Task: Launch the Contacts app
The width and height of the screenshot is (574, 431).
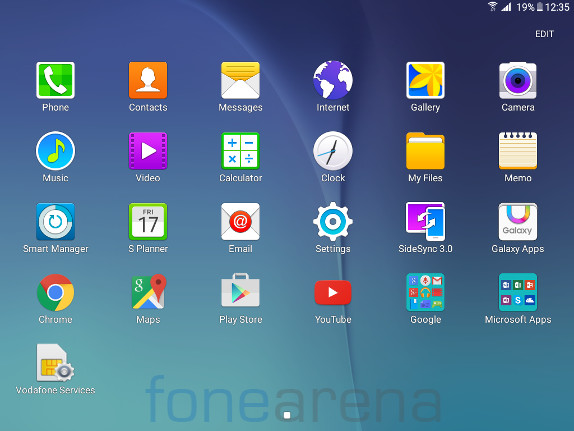Action: [148, 80]
